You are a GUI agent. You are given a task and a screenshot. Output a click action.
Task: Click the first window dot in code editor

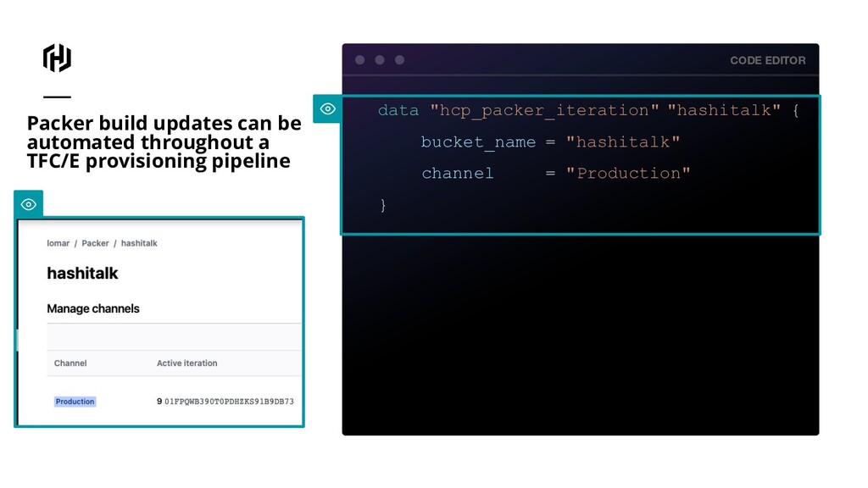[x=359, y=60]
